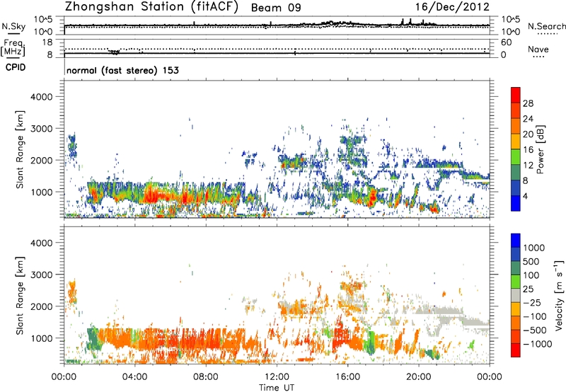Click the '60' tick label beside Nave
Viewport: 566px width, 392px height.
pos(506,42)
